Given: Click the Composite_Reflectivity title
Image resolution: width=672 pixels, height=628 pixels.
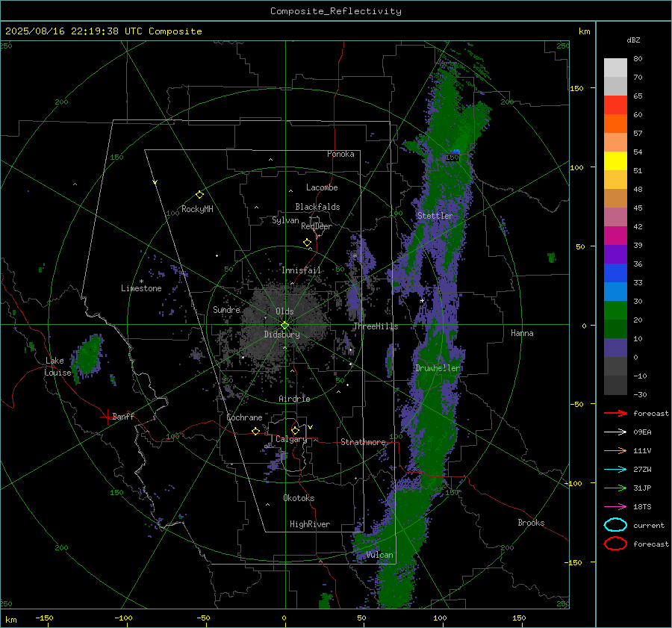Looking at the screenshot, I should 336,11.
